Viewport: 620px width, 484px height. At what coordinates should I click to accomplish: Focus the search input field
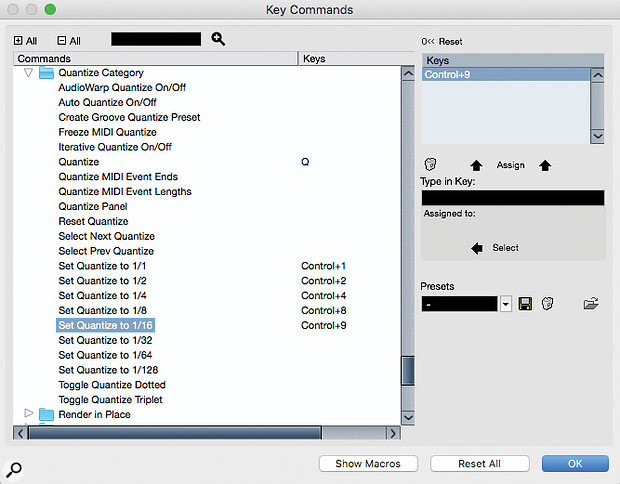pyautogui.click(x=156, y=39)
